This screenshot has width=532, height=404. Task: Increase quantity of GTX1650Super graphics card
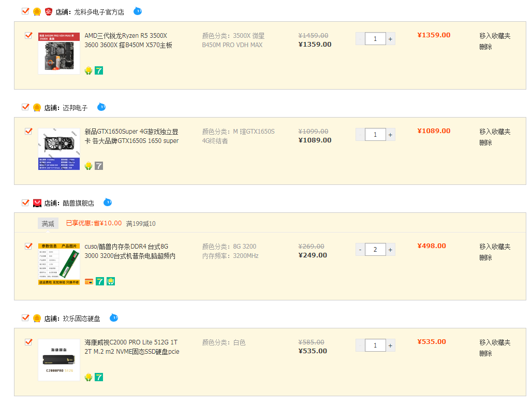click(x=391, y=135)
